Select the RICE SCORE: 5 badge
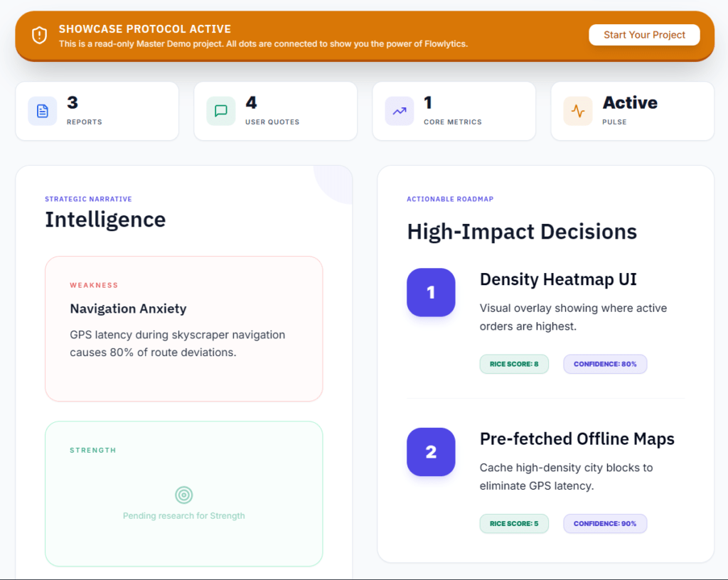The height and width of the screenshot is (580, 728). pyautogui.click(x=514, y=523)
